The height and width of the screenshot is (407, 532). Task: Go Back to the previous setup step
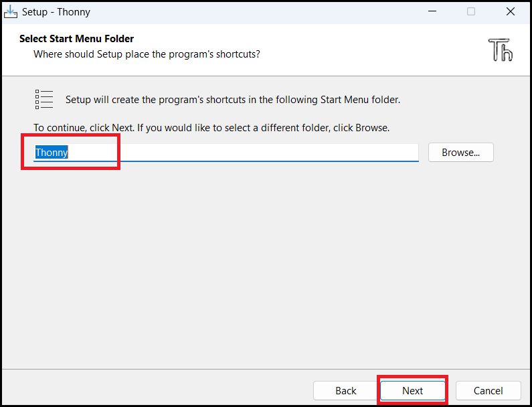[x=346, y=391]
